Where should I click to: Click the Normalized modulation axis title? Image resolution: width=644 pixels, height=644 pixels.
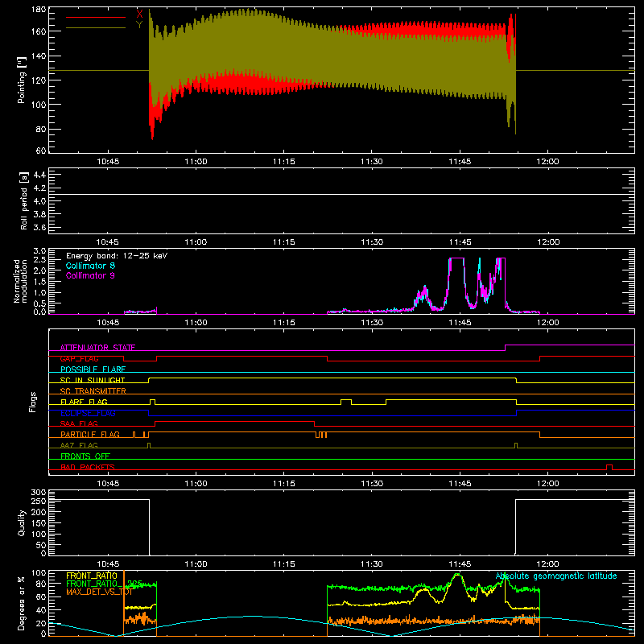point(20,281)
